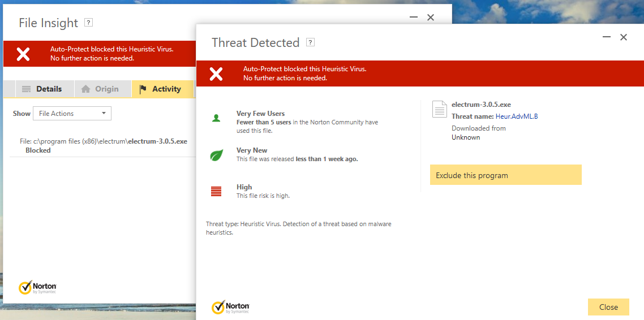Click white X icon in File Insight banner
644x320 pixels.
[23, 54]
